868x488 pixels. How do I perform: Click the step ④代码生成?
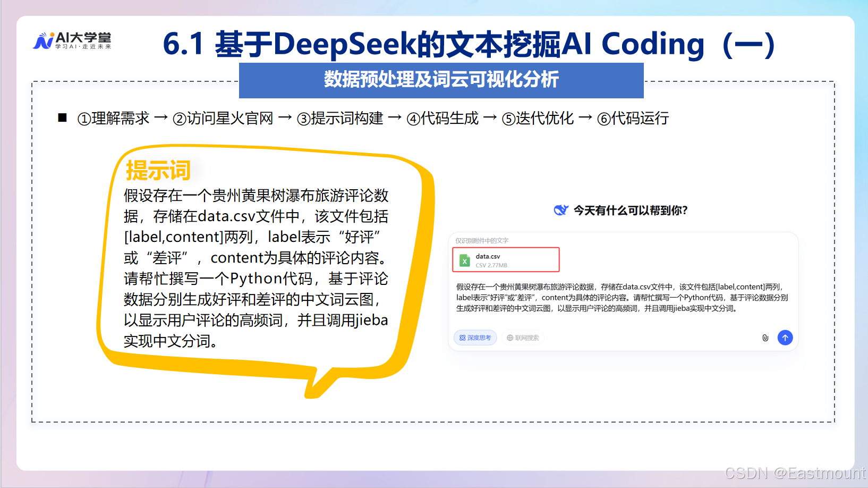(443, 118)
